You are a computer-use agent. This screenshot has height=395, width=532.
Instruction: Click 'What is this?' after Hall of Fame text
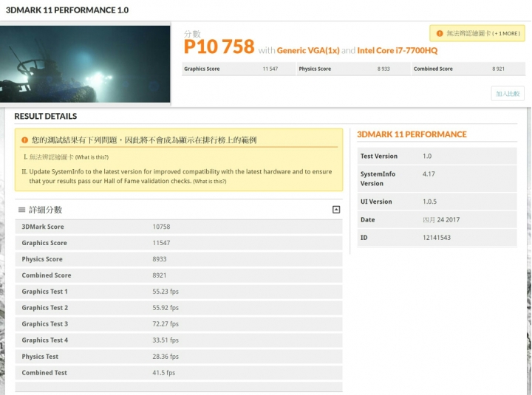[210, 182]
